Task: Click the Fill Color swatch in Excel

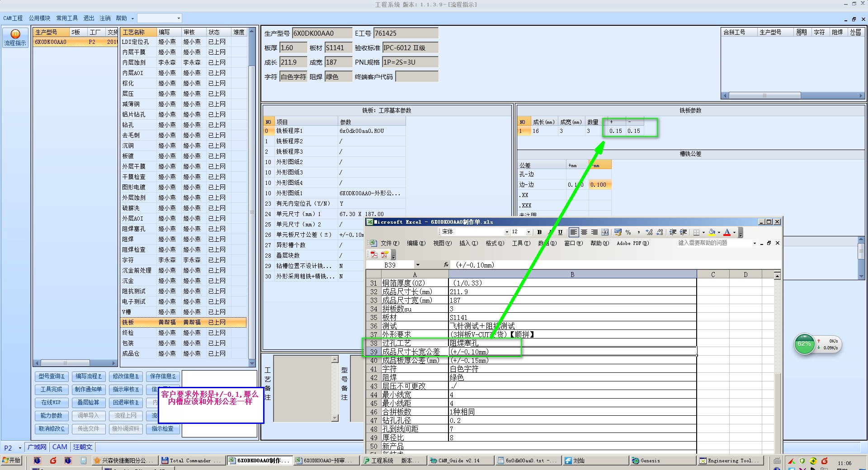Action: (712, 232)
